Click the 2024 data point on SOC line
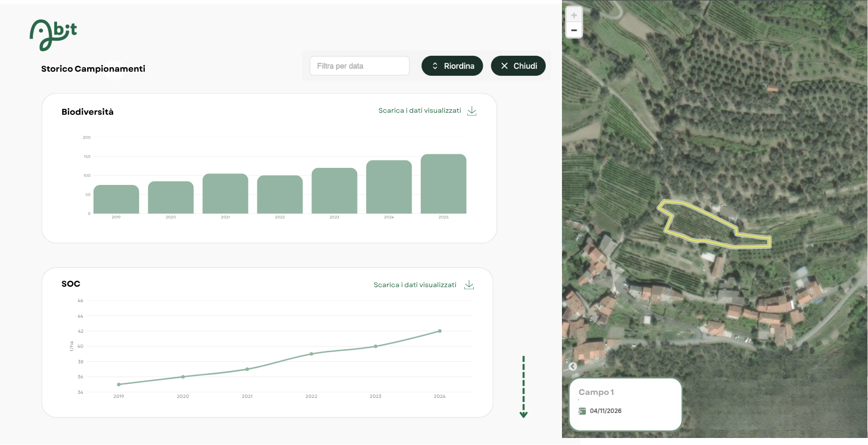 click(440, 331)
